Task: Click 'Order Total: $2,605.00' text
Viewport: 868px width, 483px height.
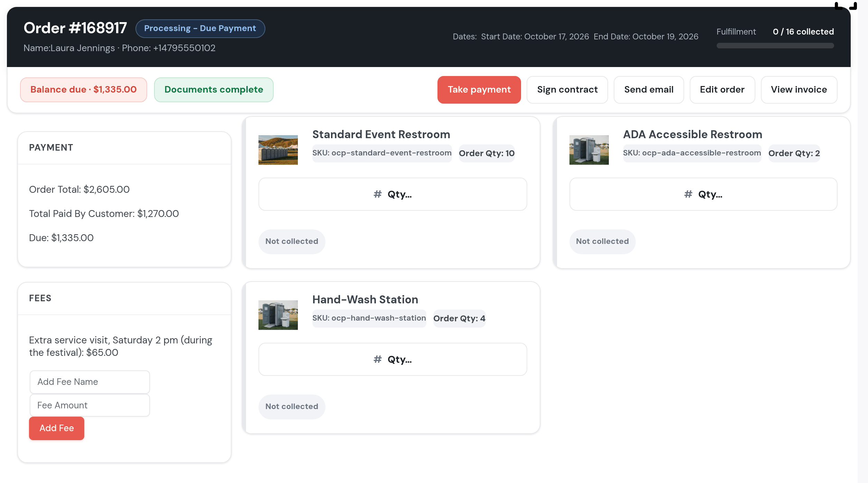Action: click(79, 189)
